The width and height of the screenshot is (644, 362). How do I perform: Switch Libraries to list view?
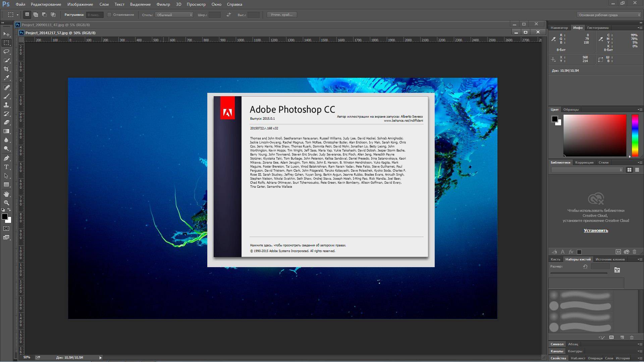pos(637,170)
